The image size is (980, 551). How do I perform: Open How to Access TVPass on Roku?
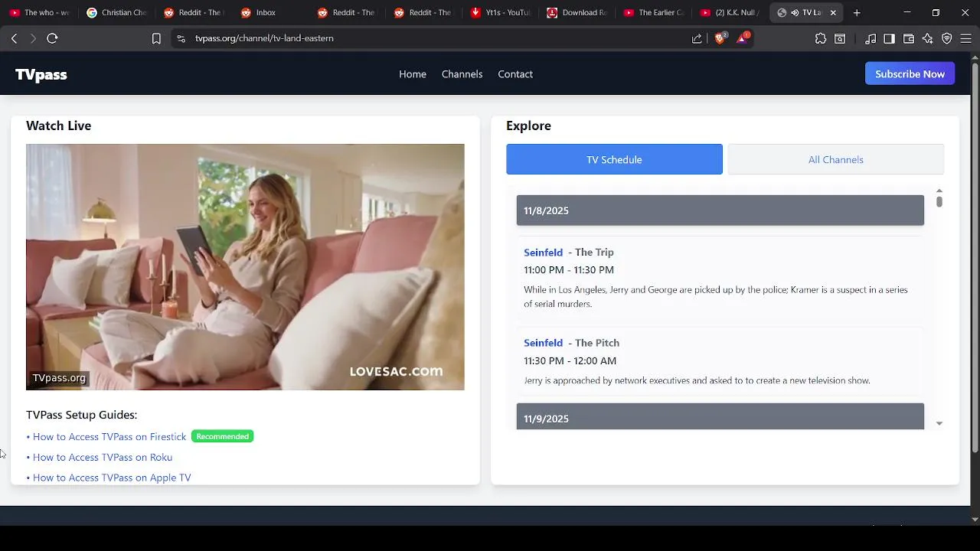tap(103, 457)
